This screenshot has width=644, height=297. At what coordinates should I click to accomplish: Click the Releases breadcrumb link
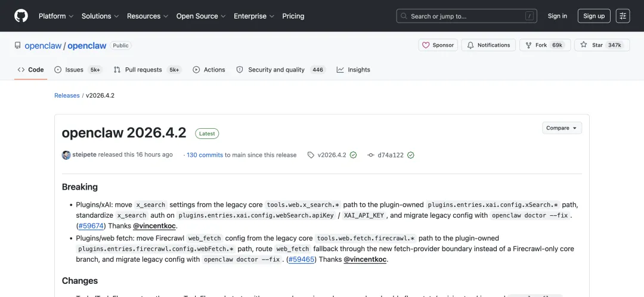tap(67, 95)
